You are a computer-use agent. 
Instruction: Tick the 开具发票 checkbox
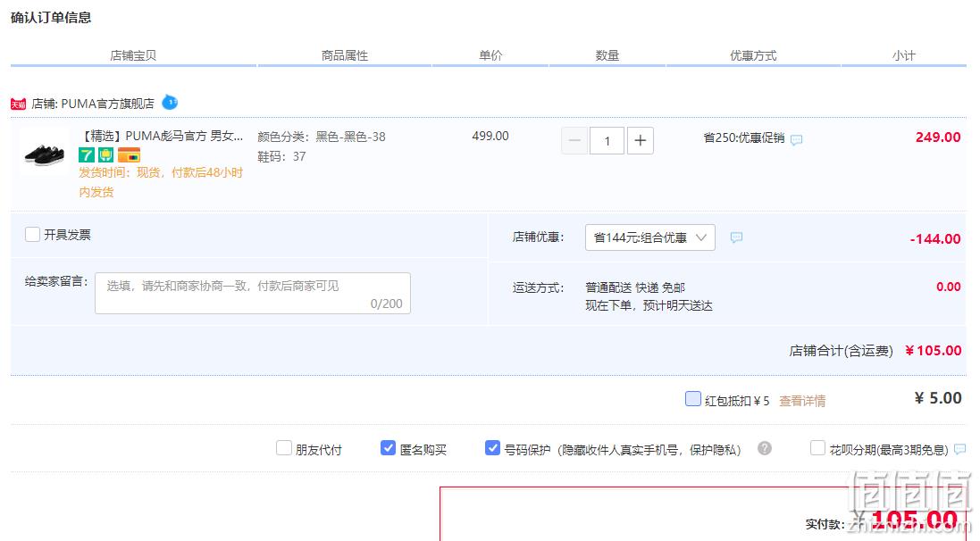pyautogui.click(x=32, y=234)
